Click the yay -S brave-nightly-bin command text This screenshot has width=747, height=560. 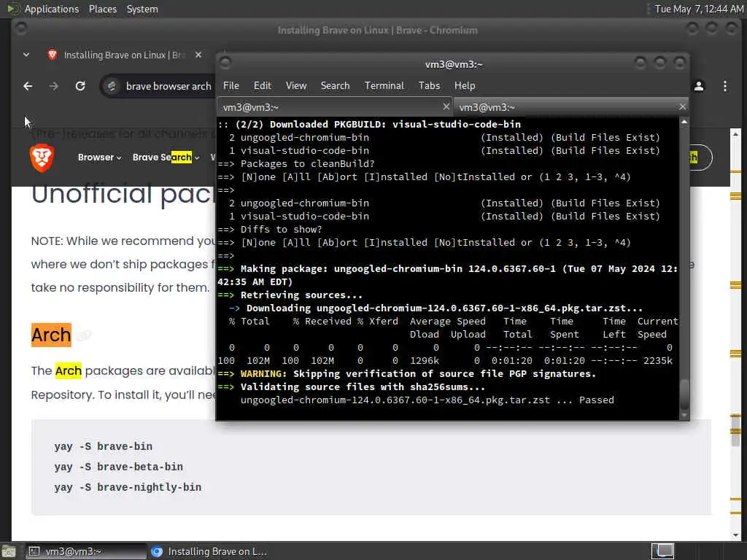point(128,487)
